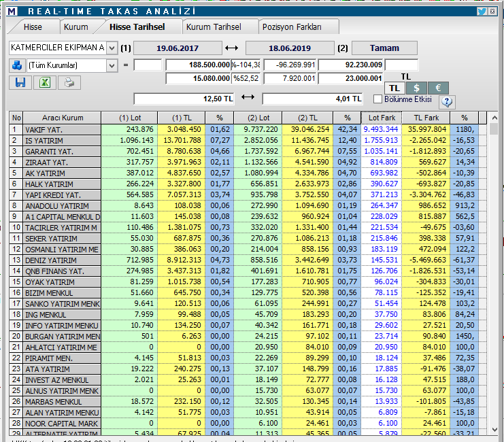Image resolution: width=504 pixels, height=442 pixels.
Task: Sort by (1) TL column header
Action: pyautogui.click(x=182, y=118)
